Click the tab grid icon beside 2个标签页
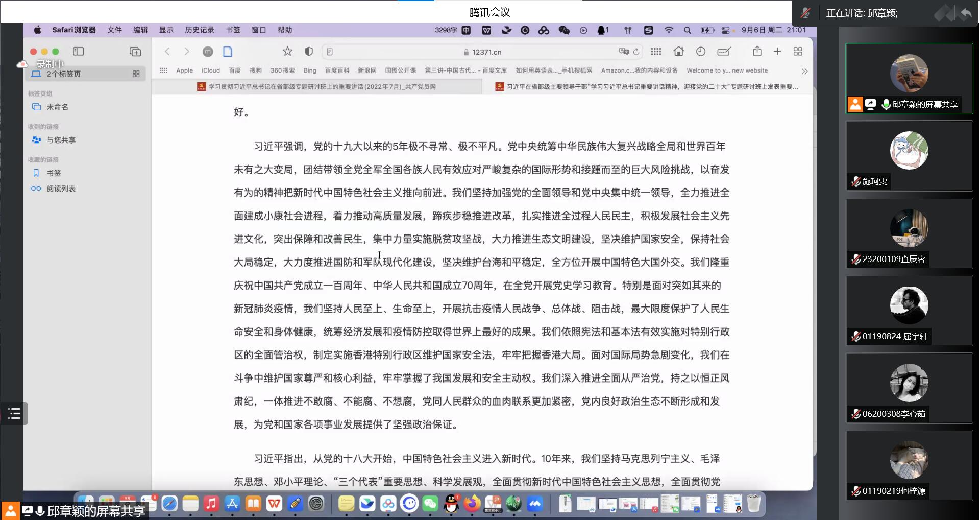Image resolution: width=980 pixels, height=520 pixels. pyautogui.click(x=136, y=74)
